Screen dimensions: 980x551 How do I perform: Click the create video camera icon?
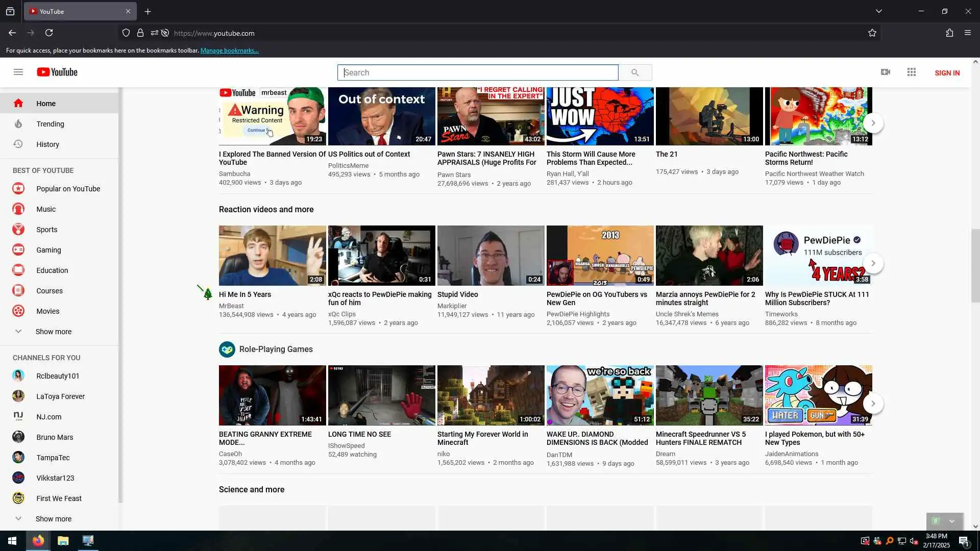pyautogui.click(x=886, y=72)
